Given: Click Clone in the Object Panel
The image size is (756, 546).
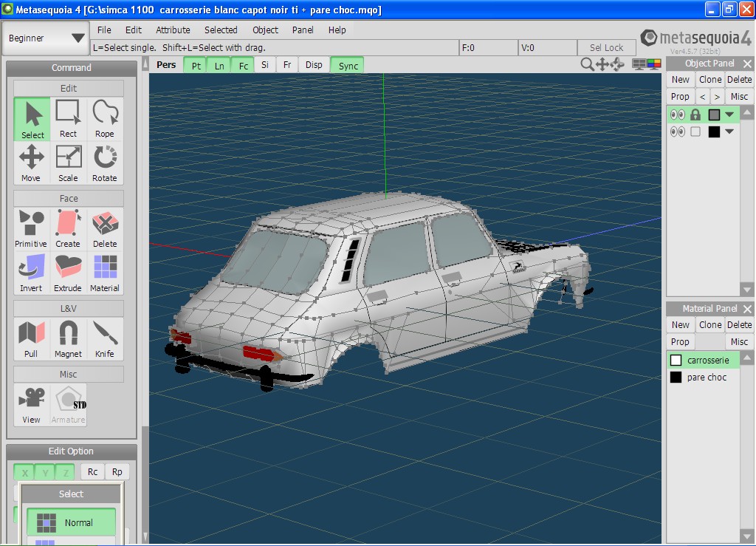Looking at the screenshot, I should click(710, 80).
